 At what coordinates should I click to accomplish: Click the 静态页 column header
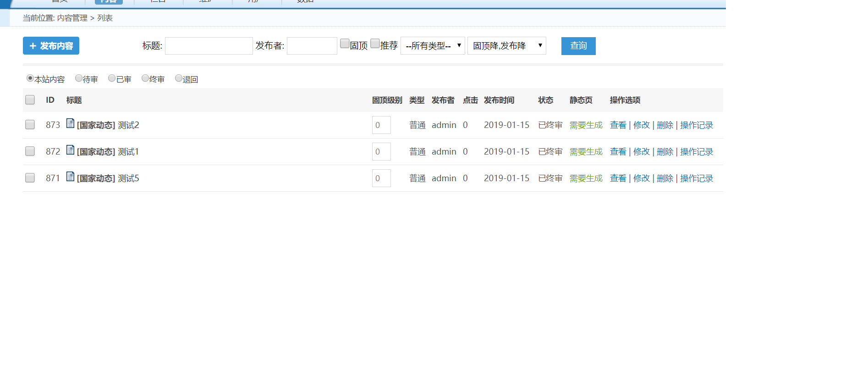(x=581, y=100)
